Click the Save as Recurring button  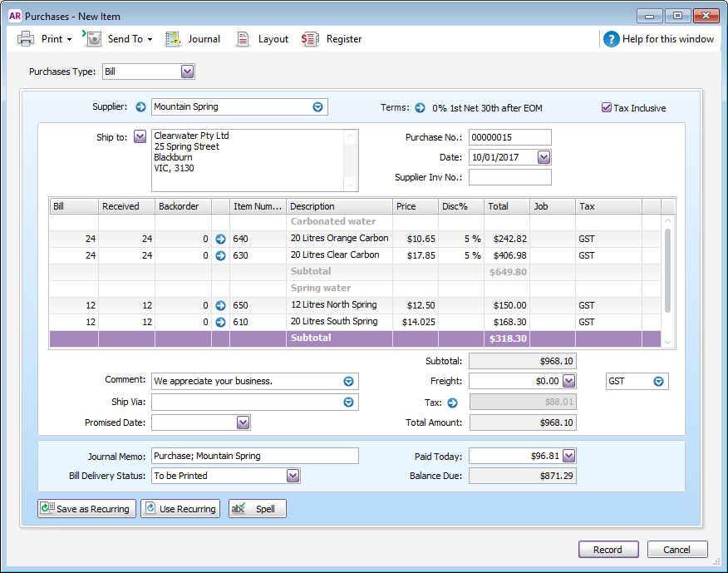(x=86, y=508)
